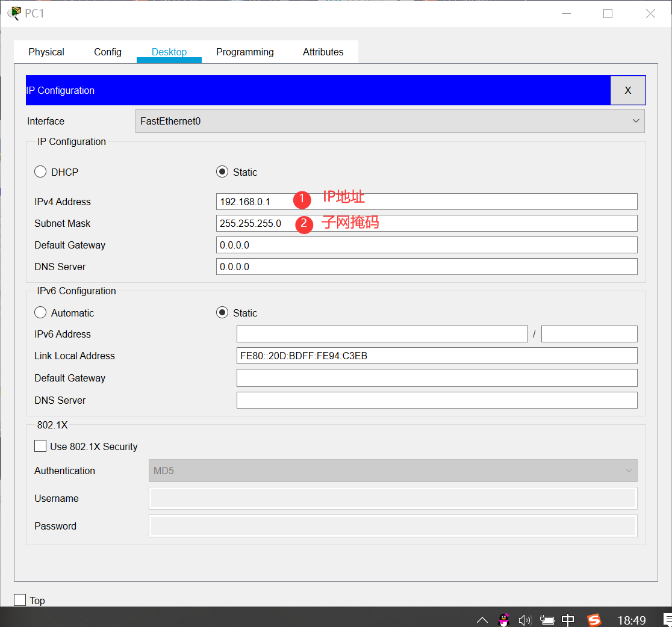Open QQ from the system tray
This screenshot has height=627, width=672.
tap(503, 619)
